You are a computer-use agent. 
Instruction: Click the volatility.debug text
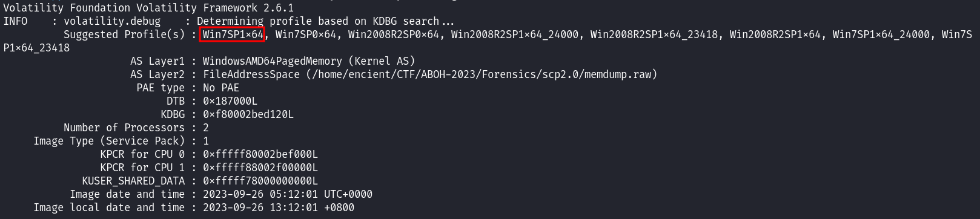tap(112, 21)
